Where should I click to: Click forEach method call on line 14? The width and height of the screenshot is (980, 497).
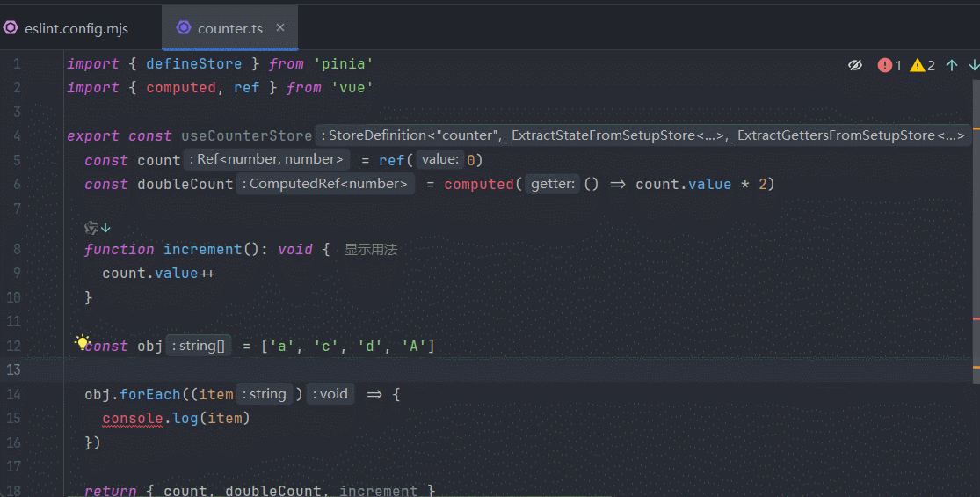pyautogui.click(x=150, y=394)
